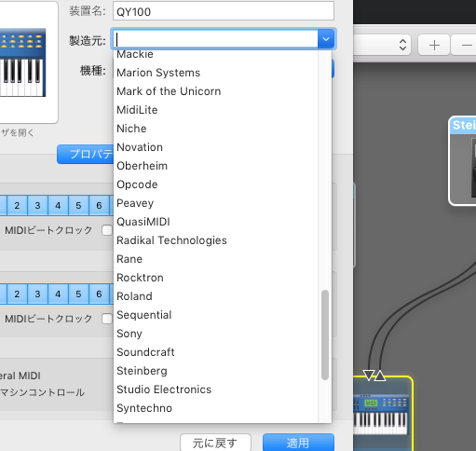The width and height of the screenshot is (476, 451).
Task: Click the dropdown list scrollbar thumb
Action: pyautogui.click(x=325, y=335)
